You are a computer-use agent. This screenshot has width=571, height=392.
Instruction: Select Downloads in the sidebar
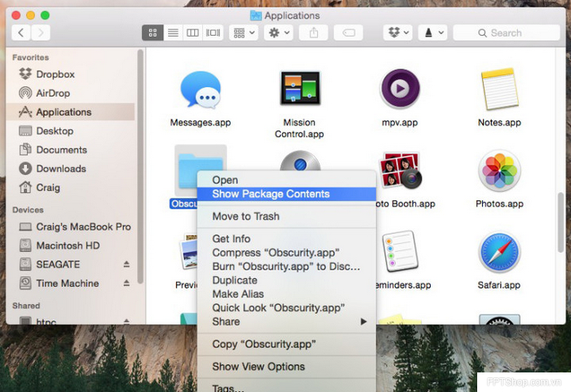tap(70, 169)
